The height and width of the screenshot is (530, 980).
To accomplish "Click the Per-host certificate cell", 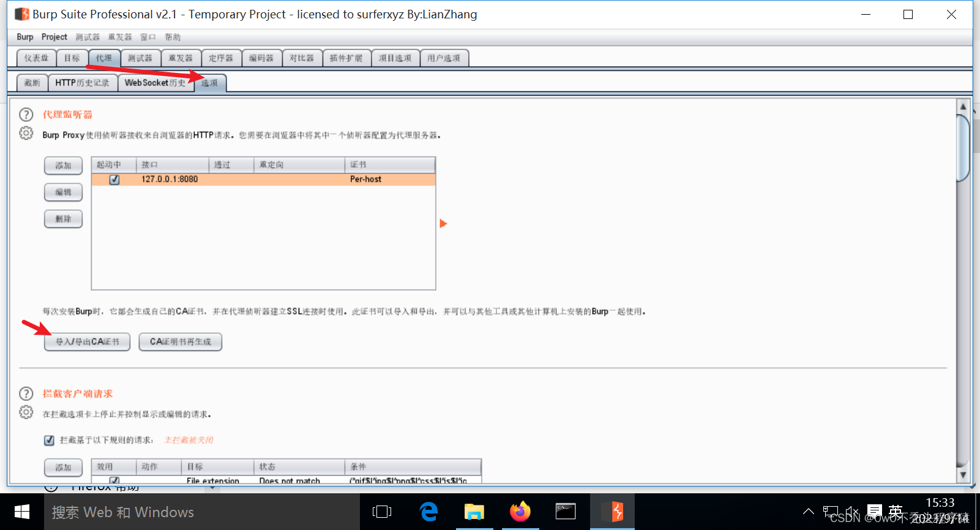I will click(390, 179).
